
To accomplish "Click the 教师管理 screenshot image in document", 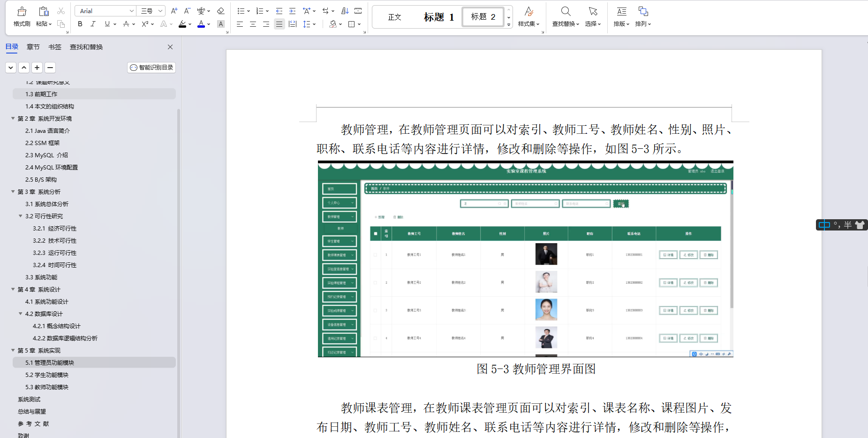I will tap(525, 259).
